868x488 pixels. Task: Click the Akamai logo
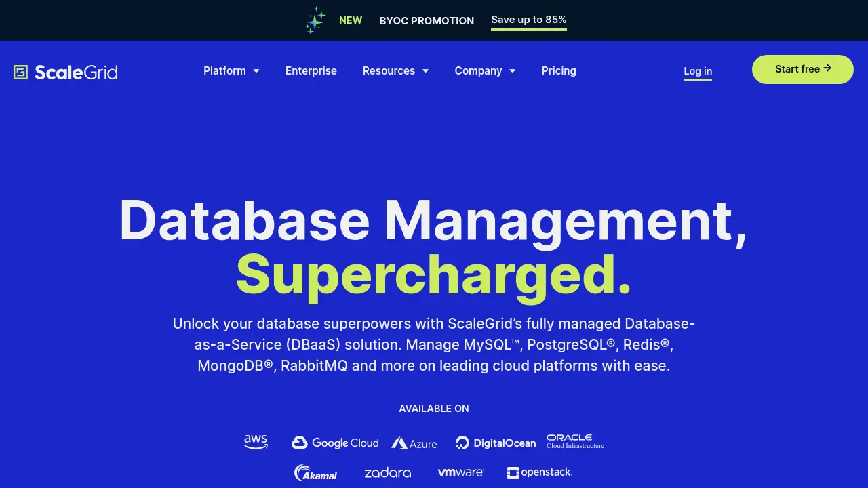(315, 472)
